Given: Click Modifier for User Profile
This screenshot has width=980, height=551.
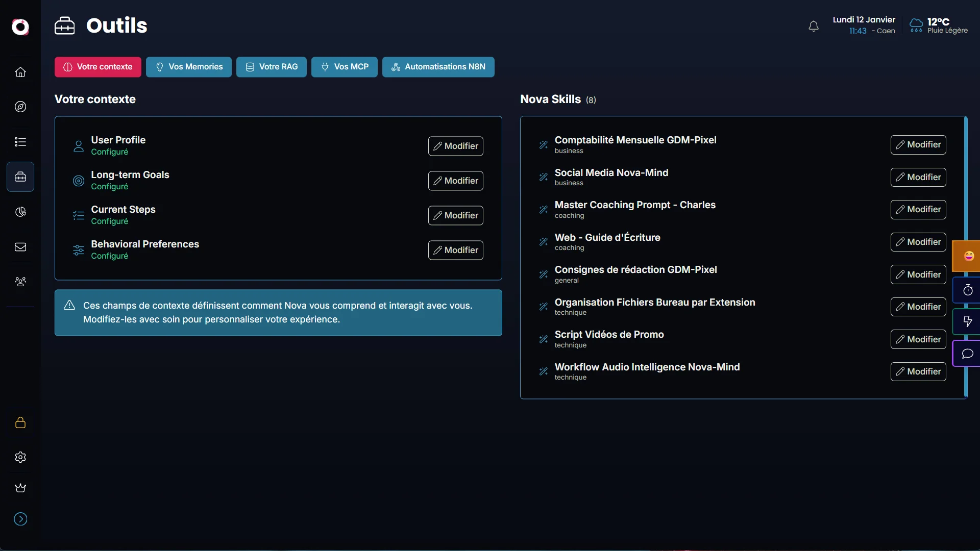Looking at the screenshot, I should [455, 146].
